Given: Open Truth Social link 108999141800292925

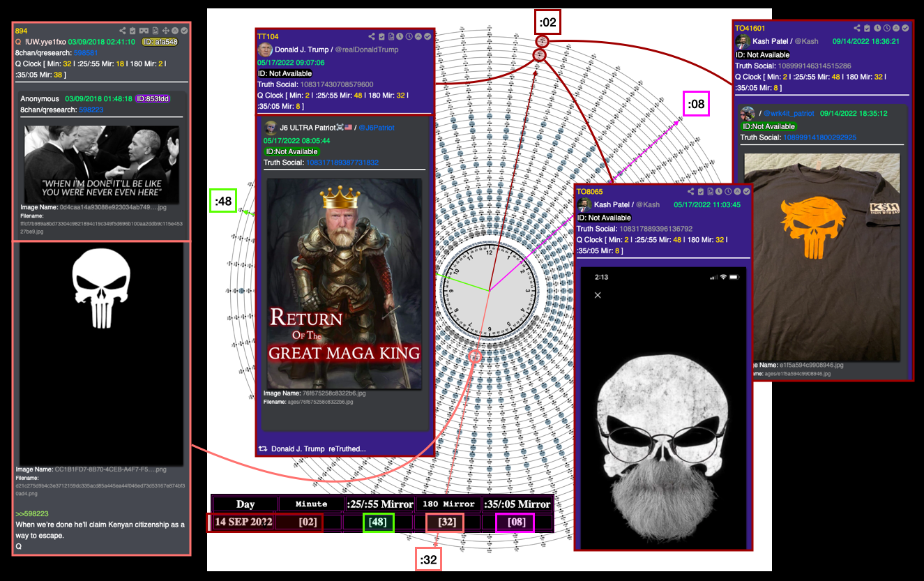Looking at the screenshot, I should pyautogui.click(x=820, y=137).
